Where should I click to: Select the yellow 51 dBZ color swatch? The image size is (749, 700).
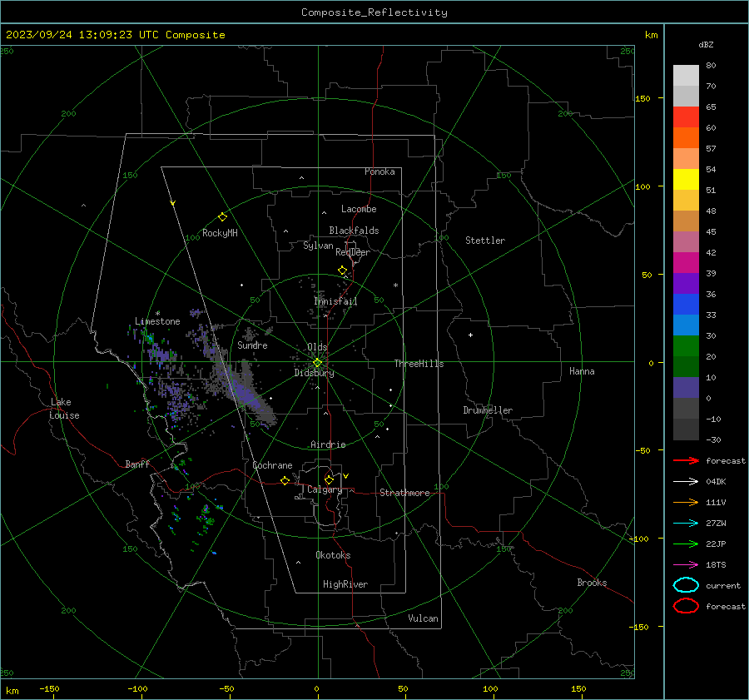[x=686, y=179]
